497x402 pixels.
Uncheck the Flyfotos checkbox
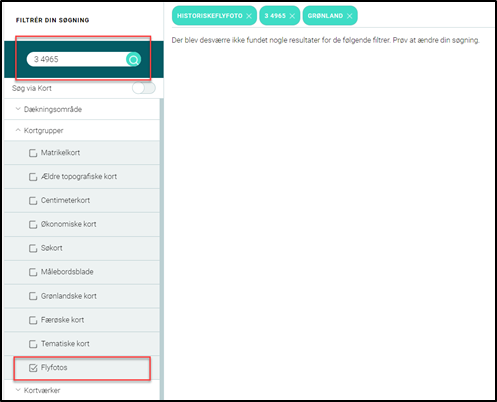tap(33, 368)
